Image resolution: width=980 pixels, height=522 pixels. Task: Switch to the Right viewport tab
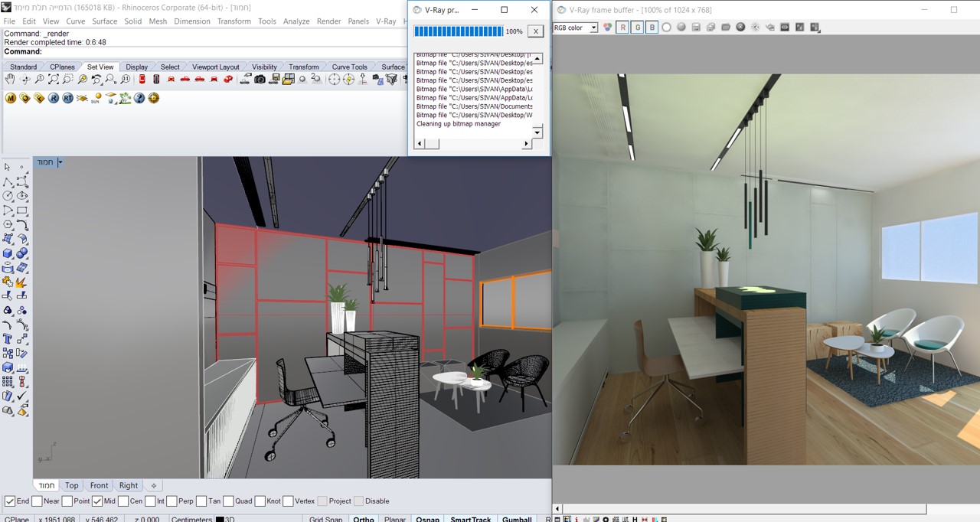(x=129, y=485)
